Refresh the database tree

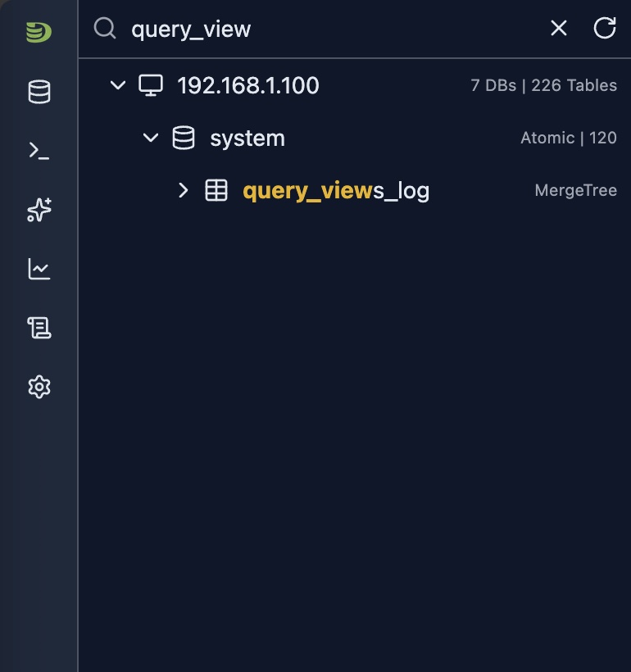pos(605,28)
